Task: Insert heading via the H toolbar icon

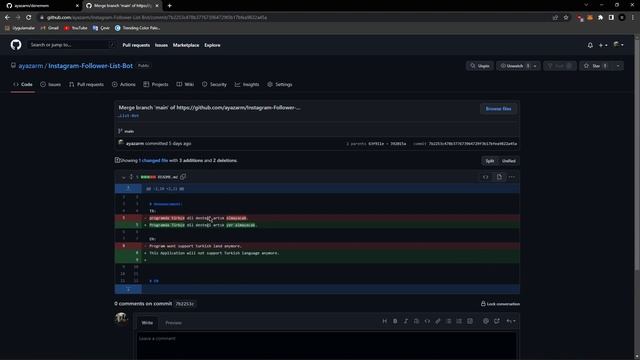Action: pyautogui.click(x=384, y=321)
